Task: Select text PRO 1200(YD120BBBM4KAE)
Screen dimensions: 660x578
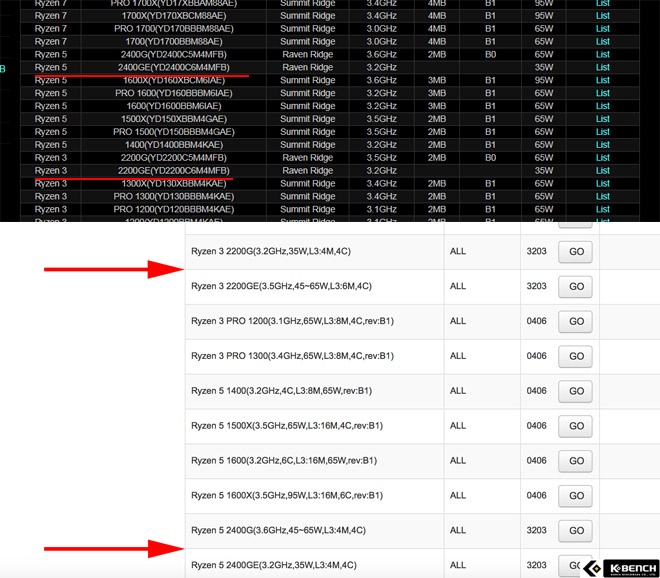Action: click(x=173, y=209)
